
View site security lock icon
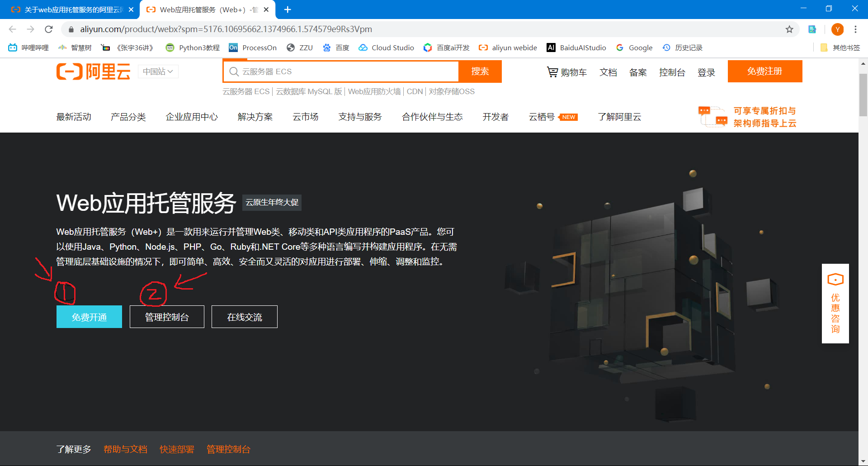pos(71,29)
